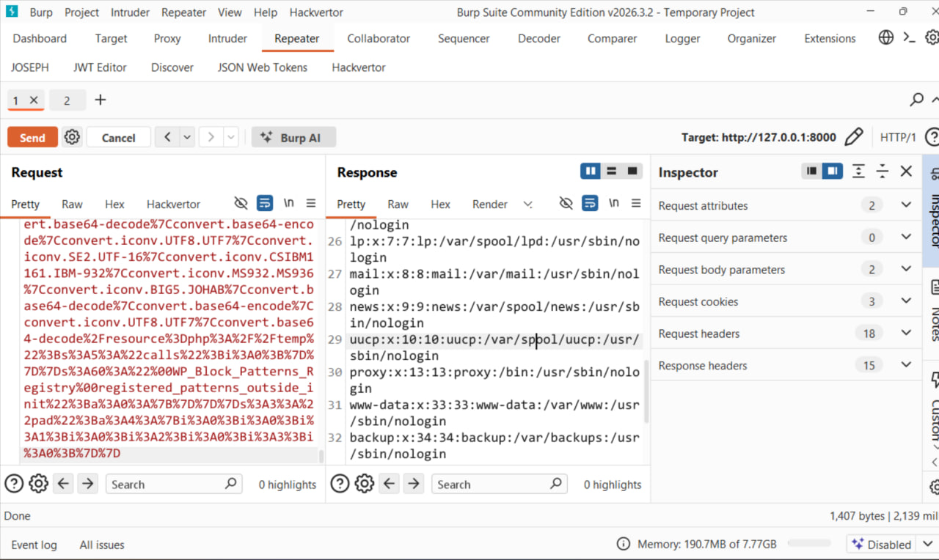Screen dimensions: 939x560
Task: Go forward to the next request in history
Action: tap(211, 137)
